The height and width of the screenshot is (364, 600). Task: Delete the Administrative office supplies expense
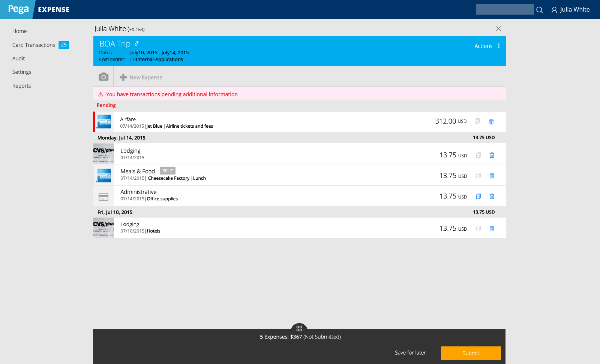point(492,197)
